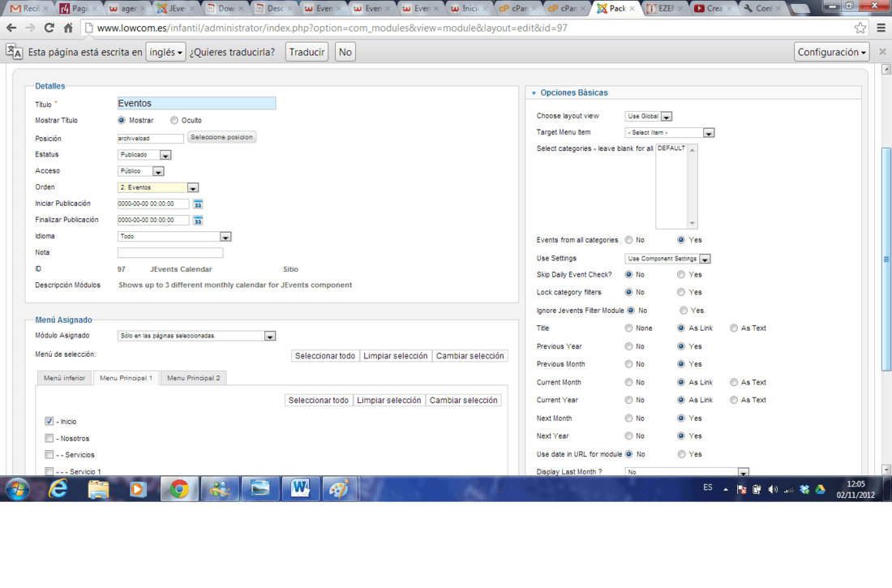The height and width of the screenshot is (588, 892).
Task: Open the Google Drive tray icon
Action: pyautogui.click(x=820, y=490)
